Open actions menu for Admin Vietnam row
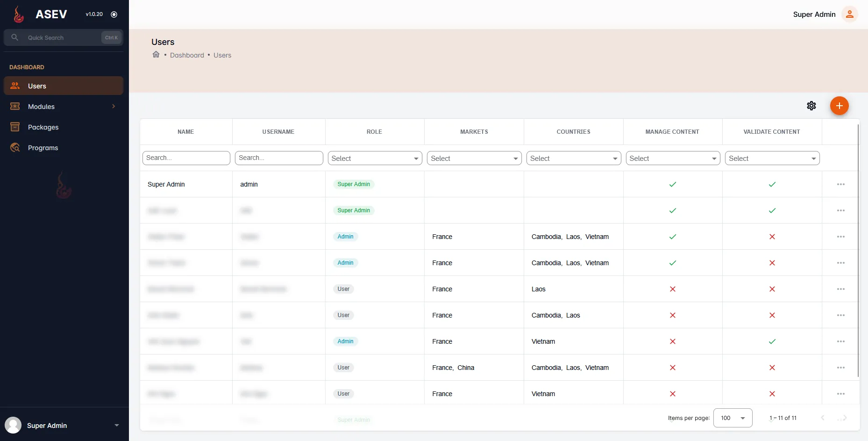The width and height of the screenshot is (868, 441). 841,341
